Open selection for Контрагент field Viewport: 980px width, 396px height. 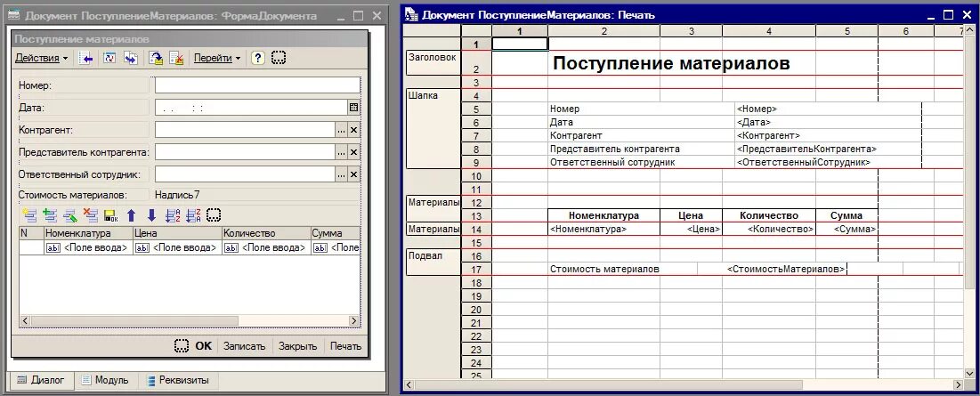(341, 130)
